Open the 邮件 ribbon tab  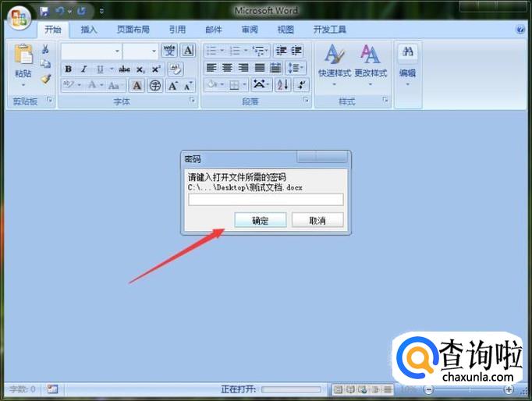(x=214, y=30)
